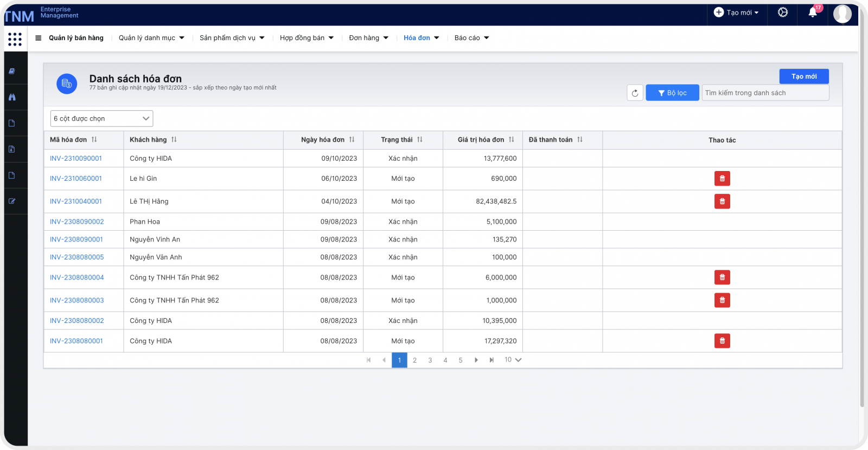Open the sidebar edit pencil icon
Image resolution: width=868 pixels, height=450 pixels.
12,201
